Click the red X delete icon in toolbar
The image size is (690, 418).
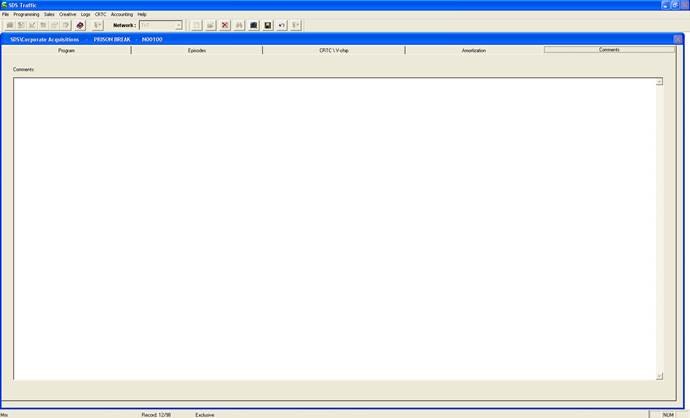(225, 25)
